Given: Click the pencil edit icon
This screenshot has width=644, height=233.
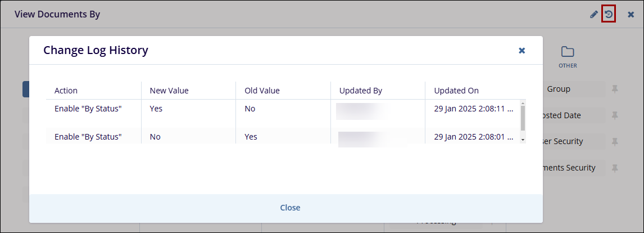Looking at the screenshot, I should pos(594,15).
